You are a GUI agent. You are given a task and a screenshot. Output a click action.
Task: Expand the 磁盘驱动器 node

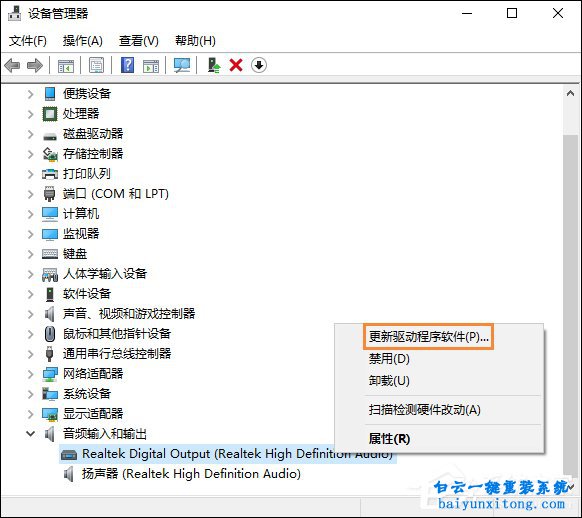click(x=30, y=134)
